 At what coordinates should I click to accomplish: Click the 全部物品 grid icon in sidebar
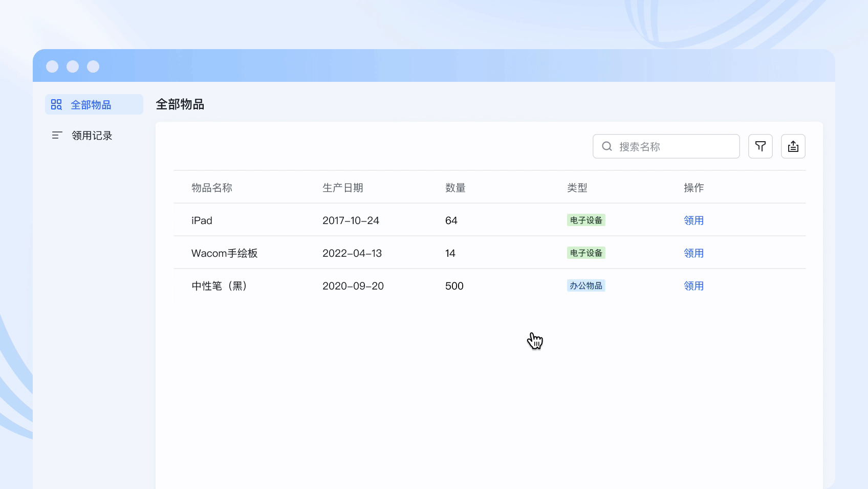pyautogui.click(x=56, y=104)
